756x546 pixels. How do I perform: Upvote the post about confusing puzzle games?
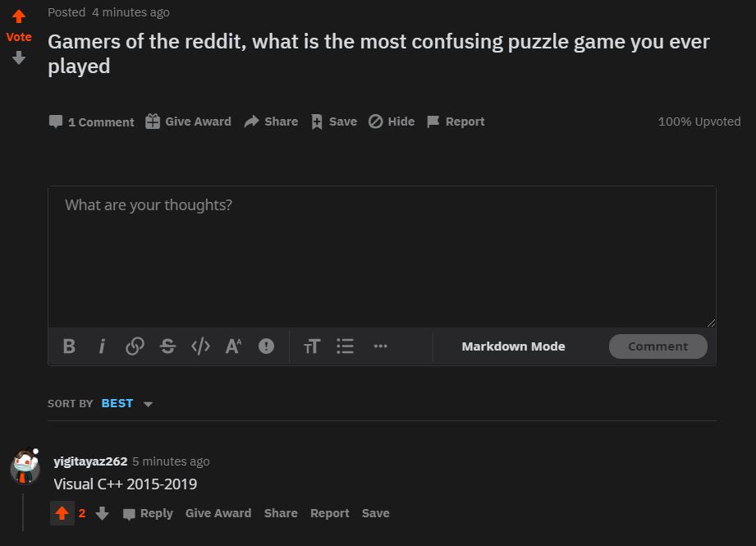pyautogui.click(x=19, y=16)
